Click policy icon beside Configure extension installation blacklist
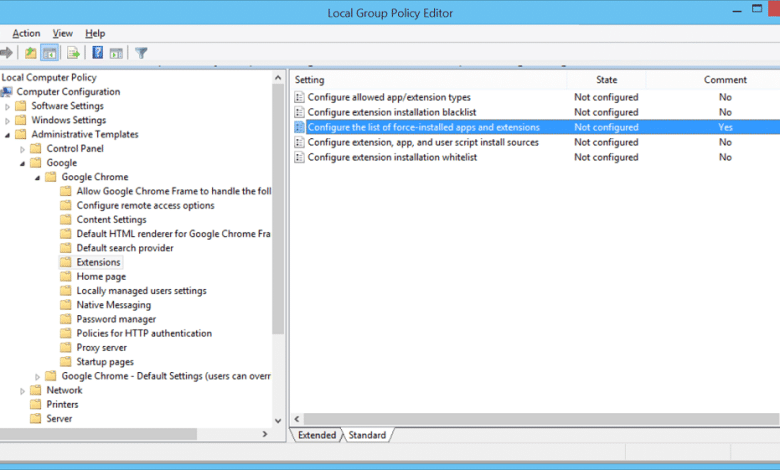Screen dimensions: 780x470 click(x=299, y=112)
